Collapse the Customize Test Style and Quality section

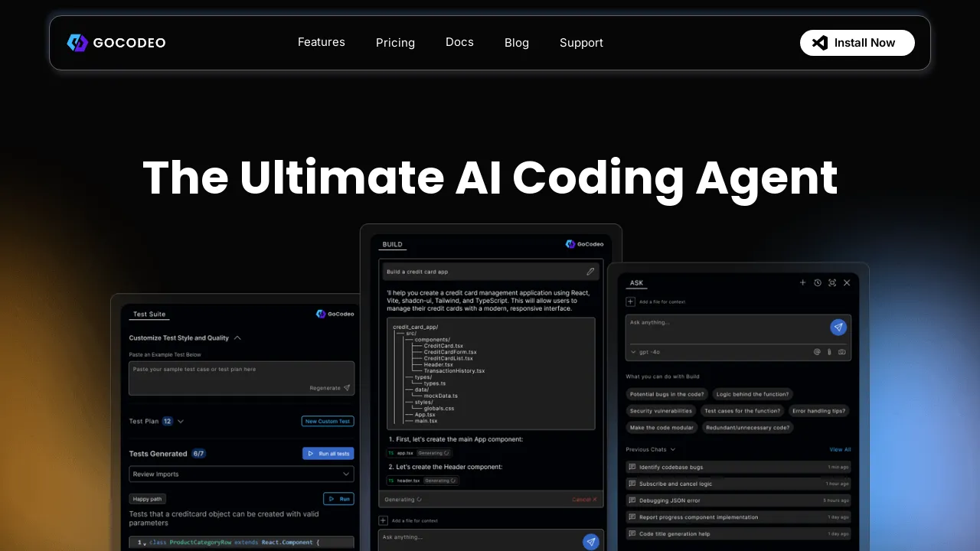tap(237, 337)
